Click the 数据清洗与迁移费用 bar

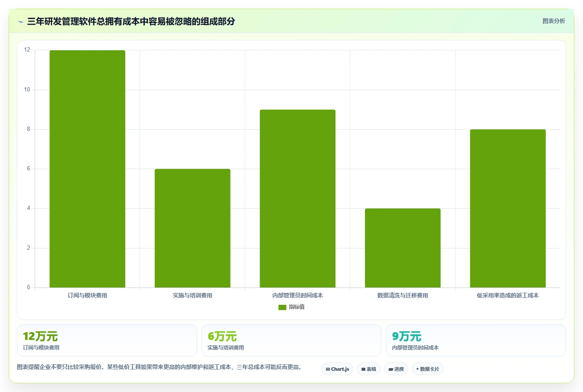tap(403, 248)
